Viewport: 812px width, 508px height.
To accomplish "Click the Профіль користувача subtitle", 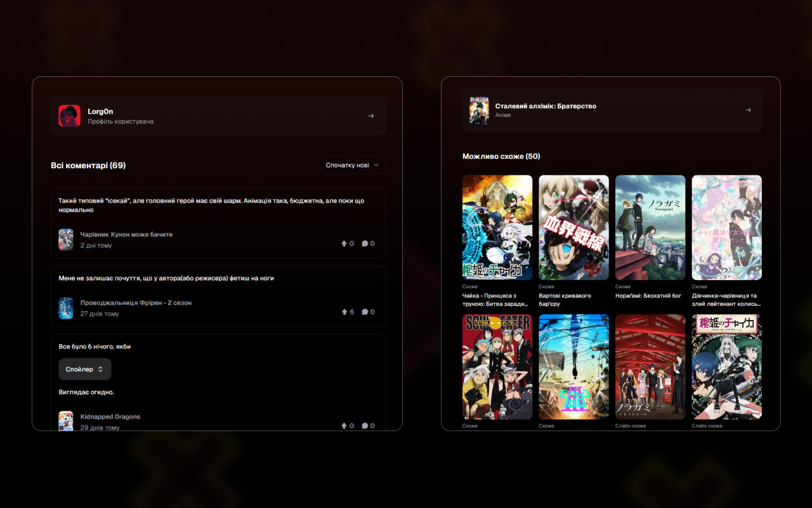I will (x=121, y=121).
